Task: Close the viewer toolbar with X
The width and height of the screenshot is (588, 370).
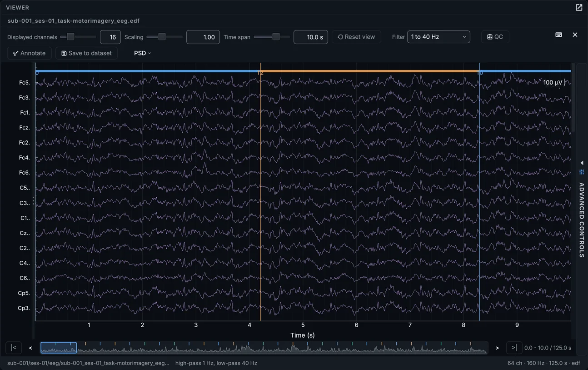Action: (x=575, y=35)
